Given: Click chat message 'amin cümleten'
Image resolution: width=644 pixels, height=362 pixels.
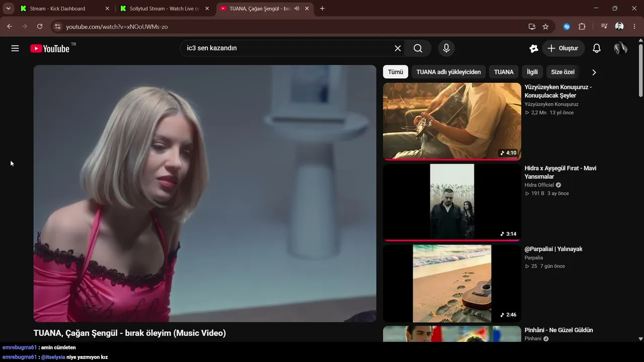Looking at the screenshot, I should [x=58, y=347].
